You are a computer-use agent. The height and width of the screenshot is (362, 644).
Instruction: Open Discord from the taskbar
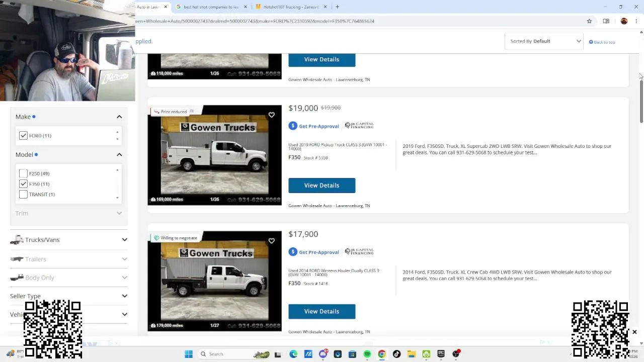(x=323, y=354)
